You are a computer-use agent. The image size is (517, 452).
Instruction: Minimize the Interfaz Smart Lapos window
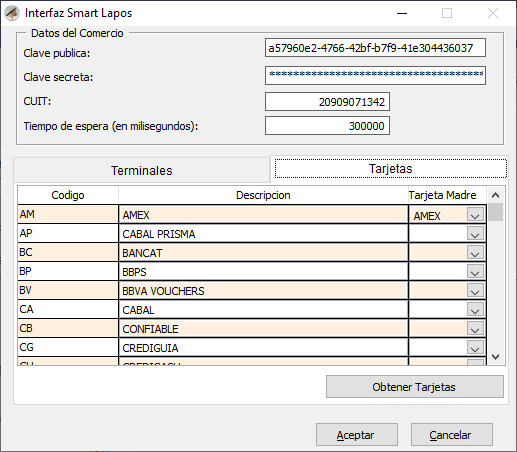402,13
